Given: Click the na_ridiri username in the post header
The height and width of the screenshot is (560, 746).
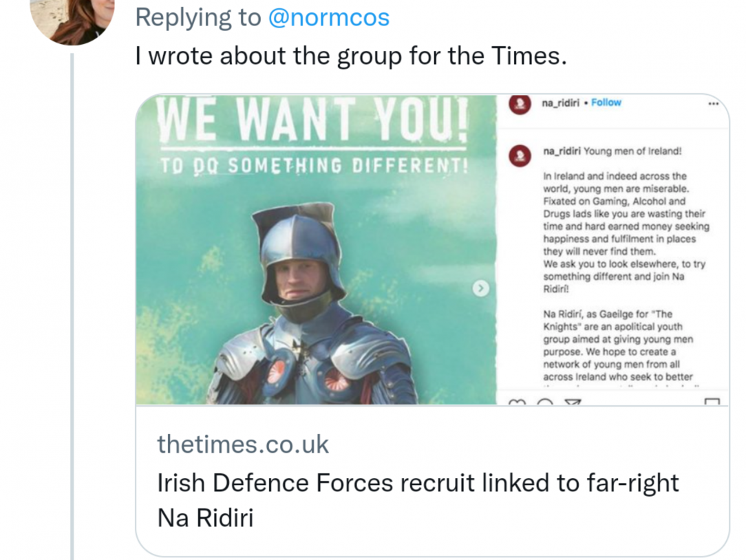Looking at the screenshot, I should [561, 103].
